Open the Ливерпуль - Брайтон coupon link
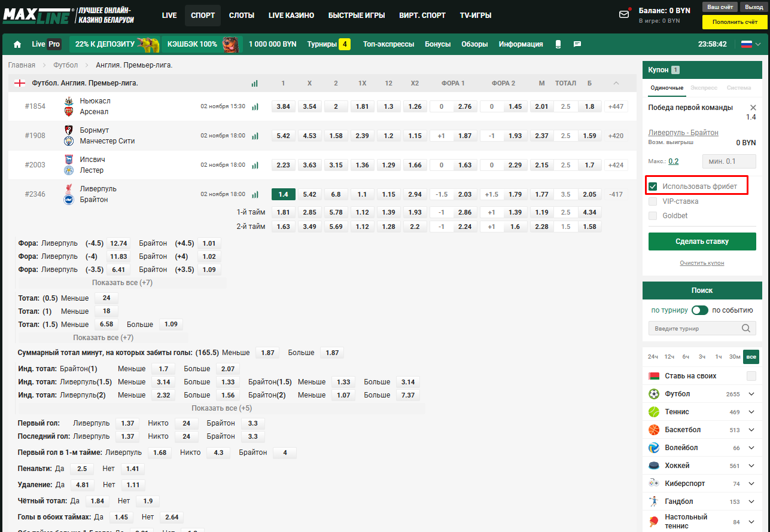Screen dimensions: 770x532 pyautogui.click(x=683, y=133)
